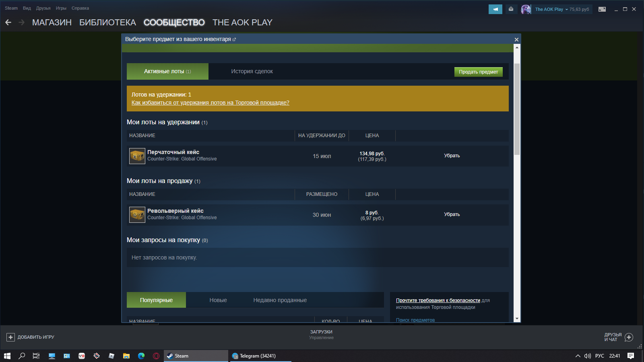Go back with the left arrow
This screenshot has height=362, width=644.
point(8,23)
